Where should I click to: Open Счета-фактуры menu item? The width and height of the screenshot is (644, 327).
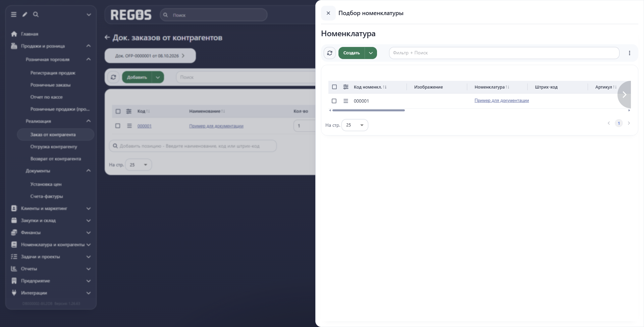tap(47, 196)
